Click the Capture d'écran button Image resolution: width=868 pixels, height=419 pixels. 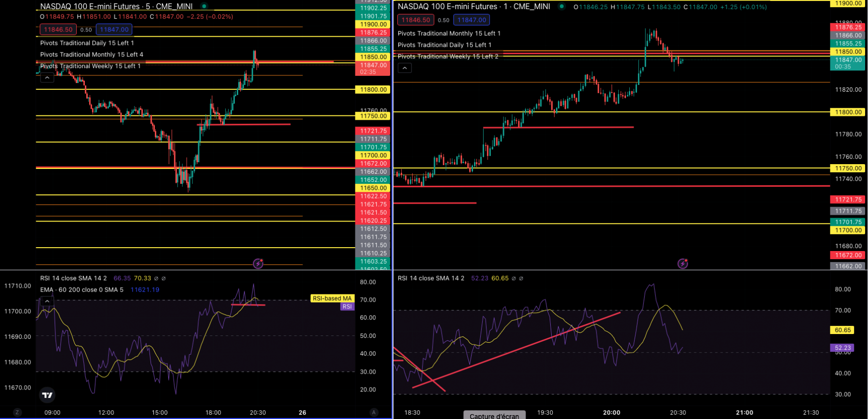(494, 415)
